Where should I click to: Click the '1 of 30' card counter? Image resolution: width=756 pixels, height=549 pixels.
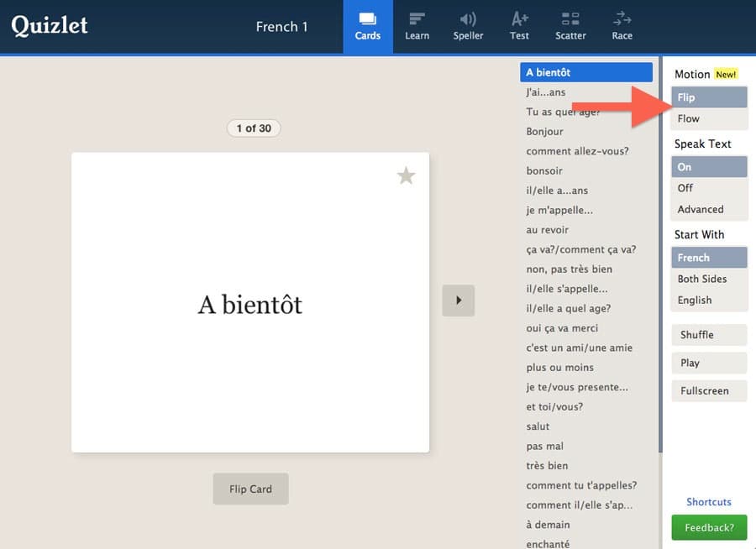[254, 128]
